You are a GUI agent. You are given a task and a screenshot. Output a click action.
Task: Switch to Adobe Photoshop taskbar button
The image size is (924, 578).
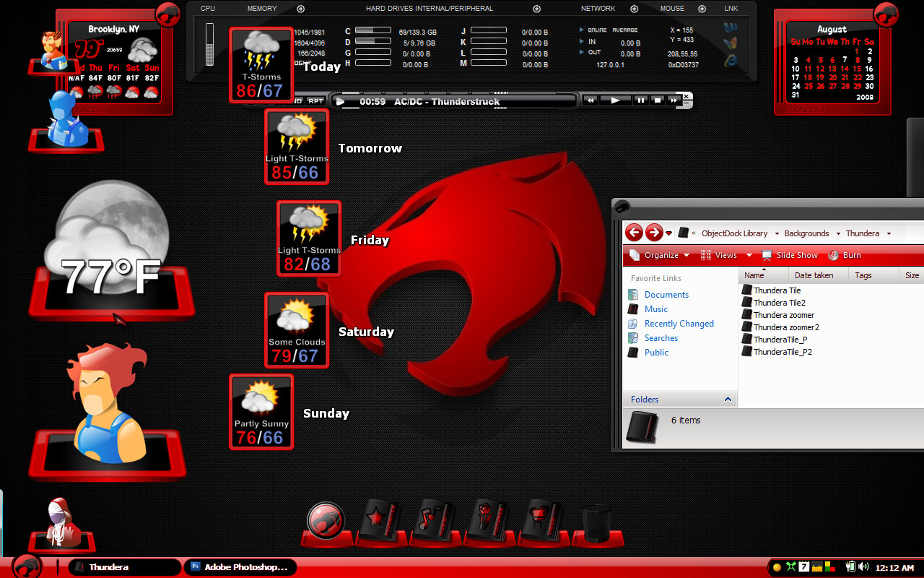[x=240, y=567]
